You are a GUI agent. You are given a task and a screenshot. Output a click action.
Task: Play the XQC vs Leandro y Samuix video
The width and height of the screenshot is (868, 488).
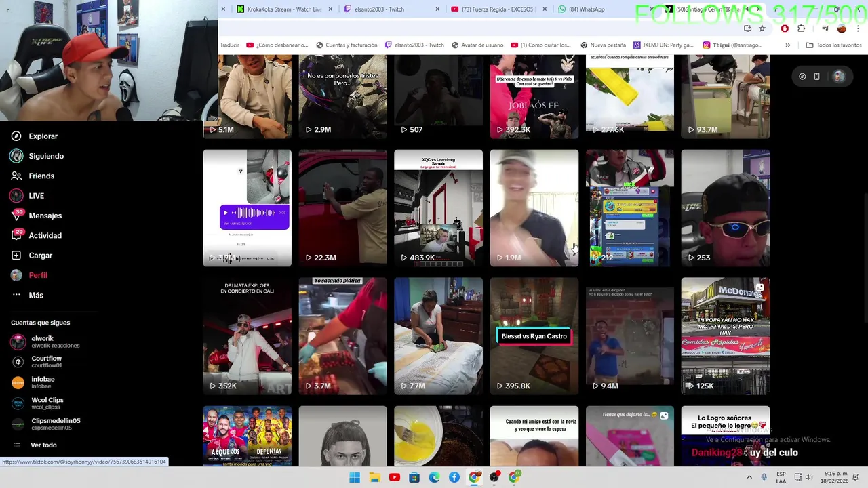(x=439, y=208)
